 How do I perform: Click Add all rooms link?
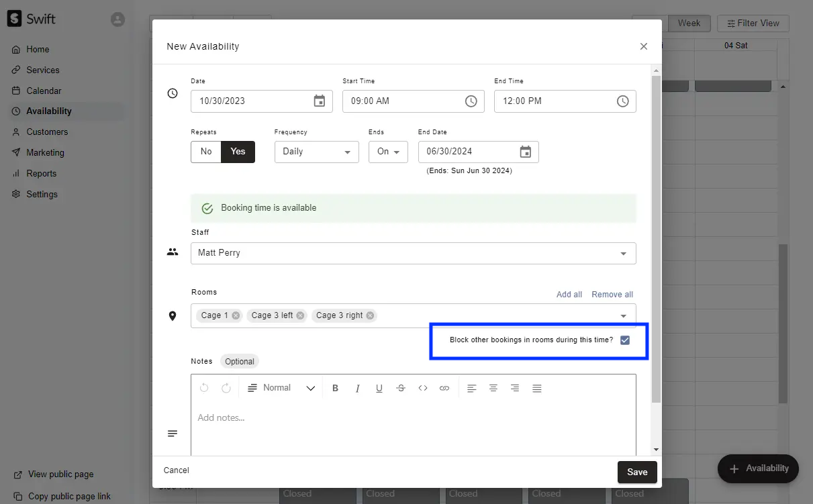[569, 295]
